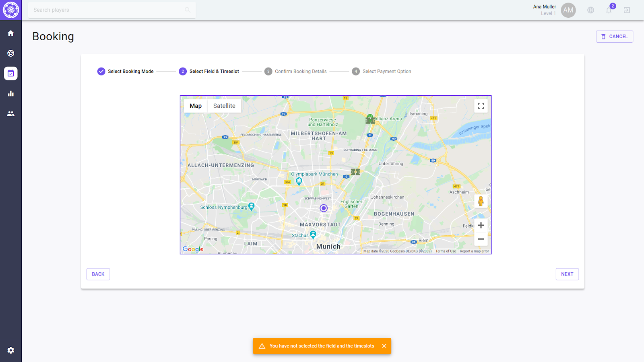644x362 pixels.
Task: Click the BOGENHAUSEN district label
Action: (x=394, y=214)
